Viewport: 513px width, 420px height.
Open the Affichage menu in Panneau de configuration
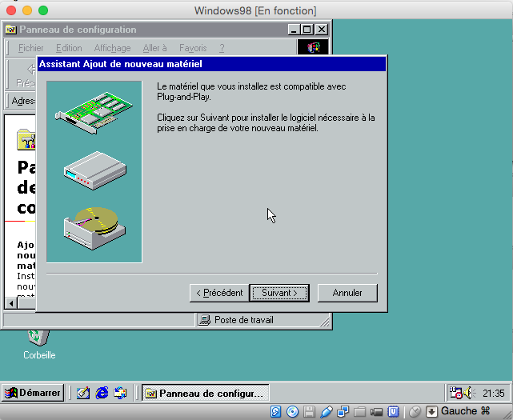coord(112,48)
